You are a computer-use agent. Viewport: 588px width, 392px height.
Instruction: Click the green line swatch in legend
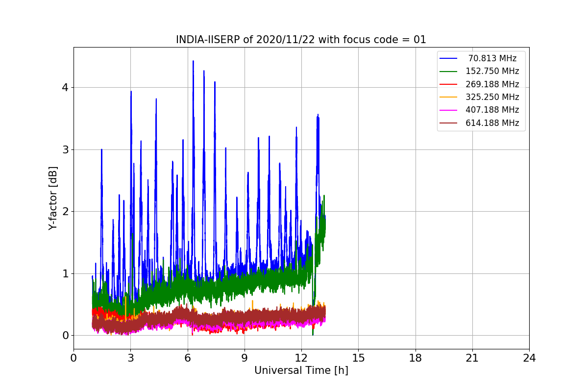(x=448, y=71)
